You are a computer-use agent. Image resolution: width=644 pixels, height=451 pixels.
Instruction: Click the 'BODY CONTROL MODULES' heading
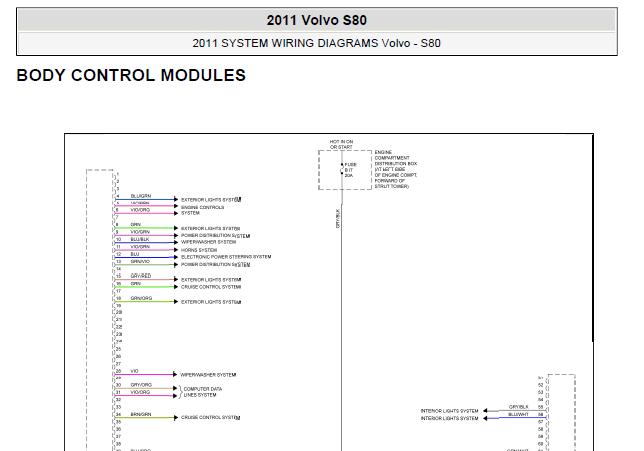131,75
